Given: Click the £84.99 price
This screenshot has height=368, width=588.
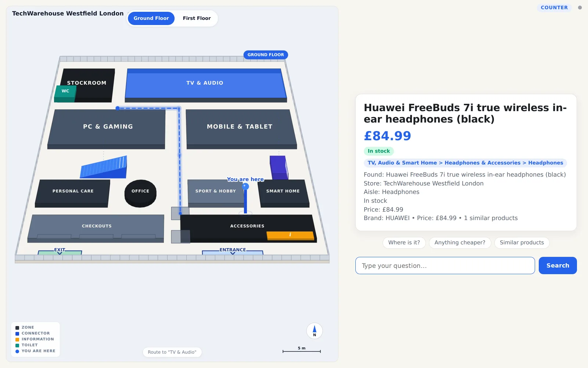Looking at the screenshot, I should point(387,136).
